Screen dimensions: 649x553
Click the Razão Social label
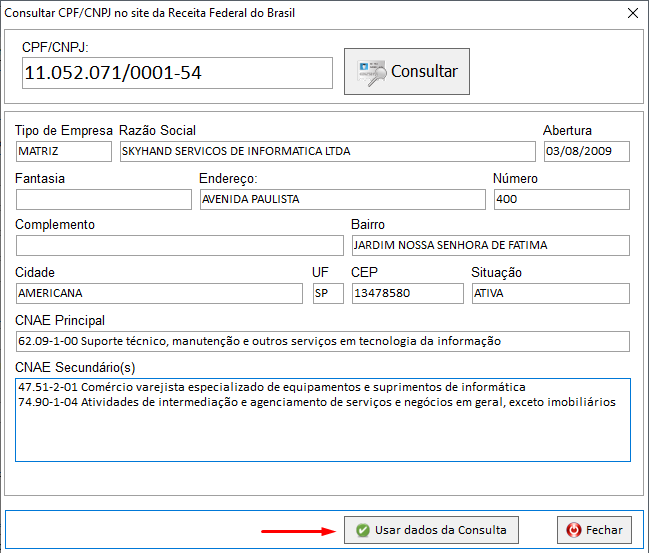pyautogui.click(x=157, y=130)
